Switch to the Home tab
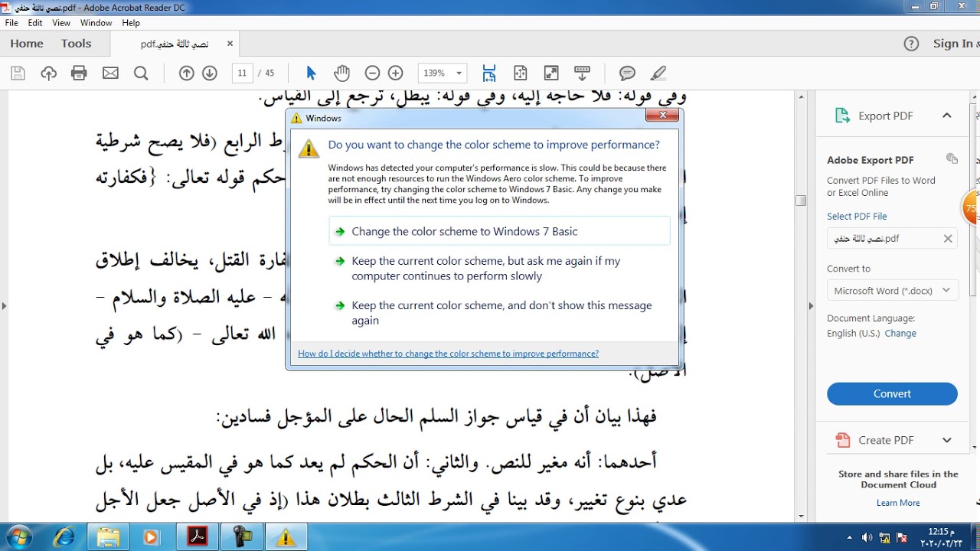 [x=27, y=44]
